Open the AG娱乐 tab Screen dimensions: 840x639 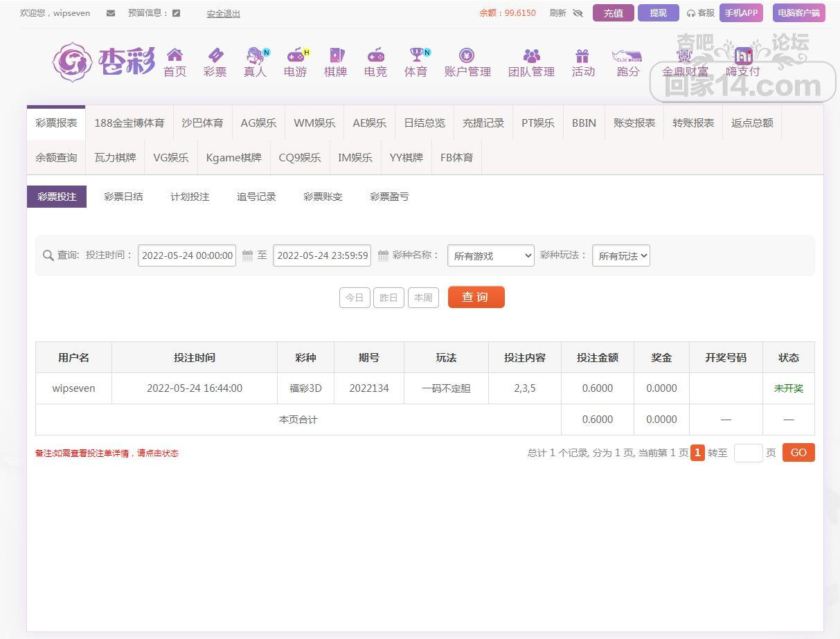pyautogui.click(x=258, y=123)
